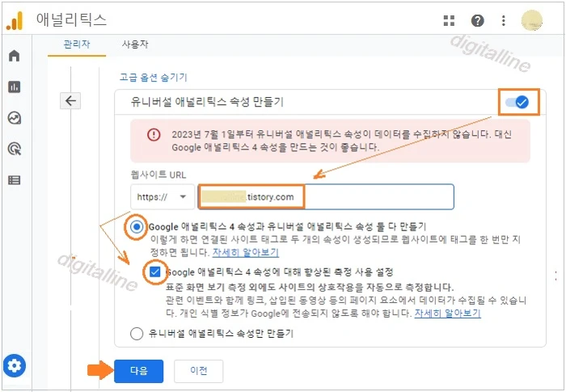Viewport: 566px width, 392px height.
Task: Open '자세히 알아보기' link under enhanced measurement
Action: click(x=447, y=313)
